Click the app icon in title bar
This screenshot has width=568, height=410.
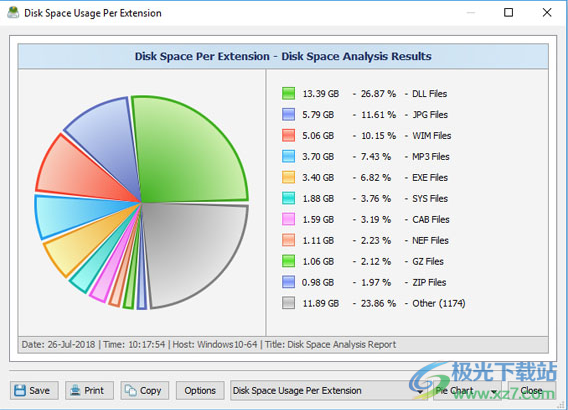13,12
